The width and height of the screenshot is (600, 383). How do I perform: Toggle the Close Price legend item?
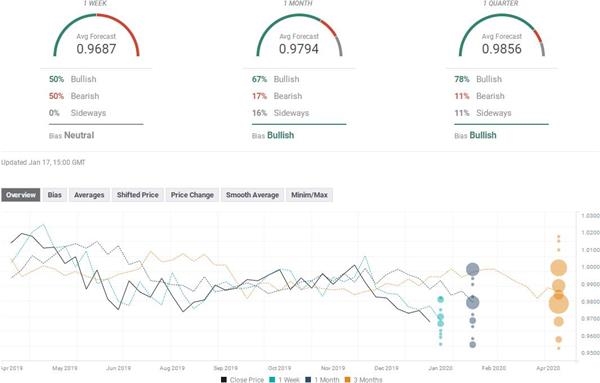243,380
